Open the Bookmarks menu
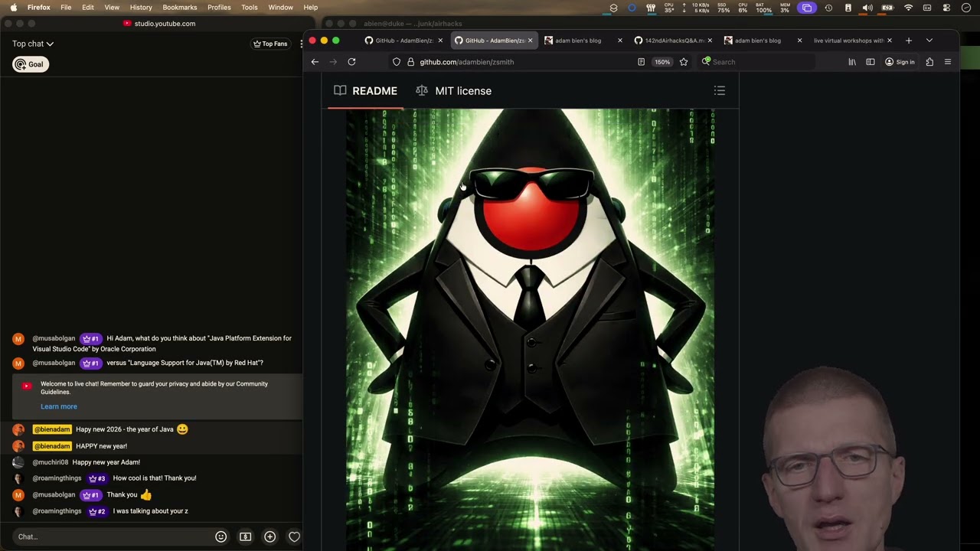Image resolution: width=980 pixels, height=551 pixels. 180,8
